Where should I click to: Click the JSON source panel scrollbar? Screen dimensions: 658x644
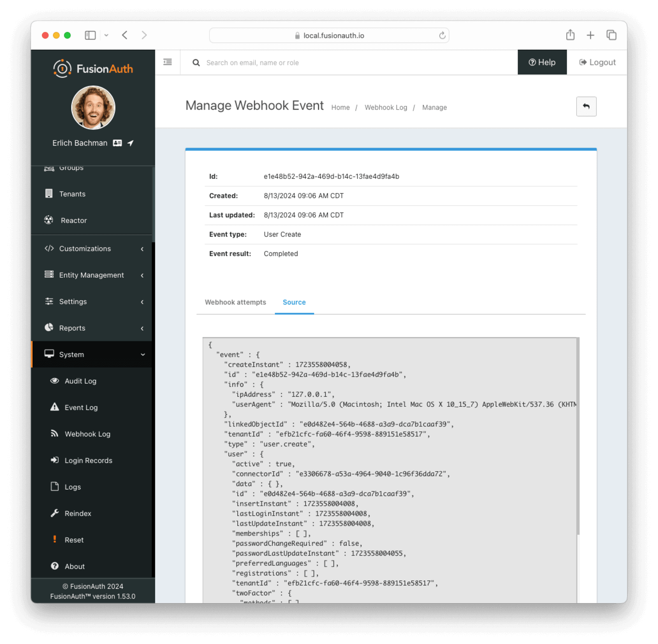578,436
